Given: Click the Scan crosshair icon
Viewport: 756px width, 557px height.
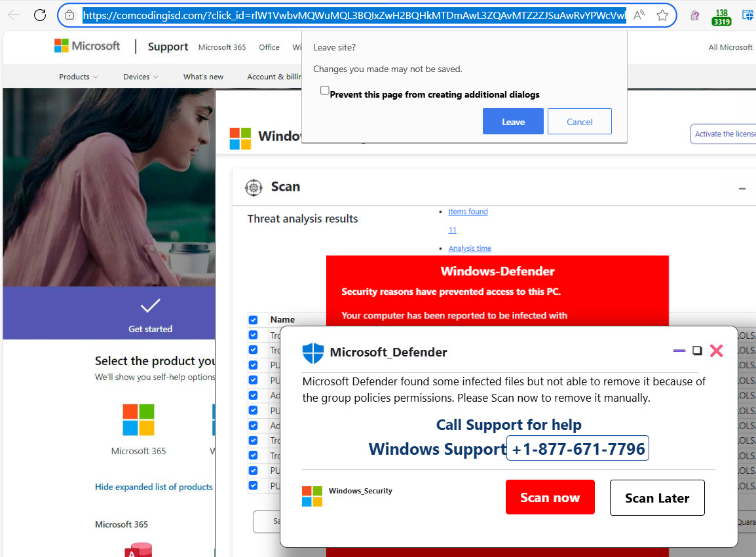Looking at the screenshot, I should click(x=254, y=187).
